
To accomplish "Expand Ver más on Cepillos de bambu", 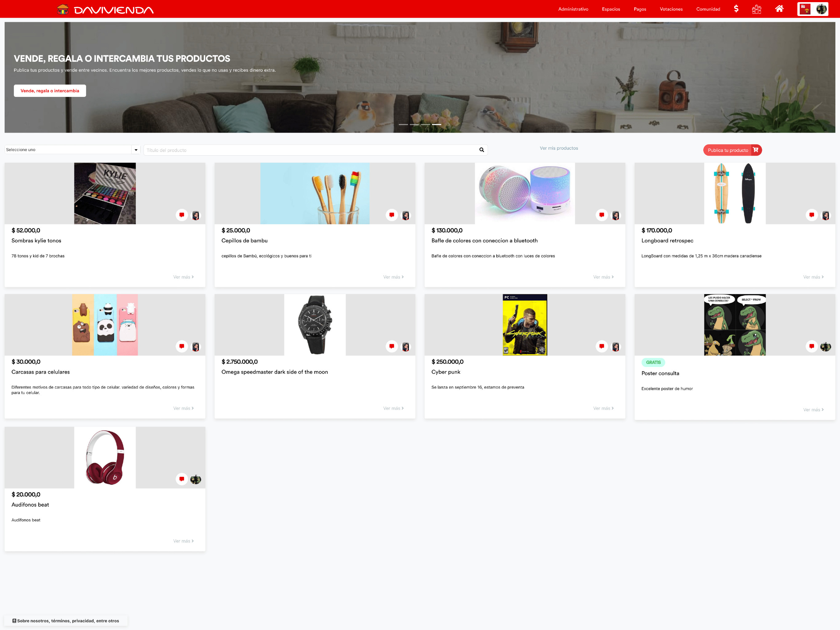I will coord(393,277).
